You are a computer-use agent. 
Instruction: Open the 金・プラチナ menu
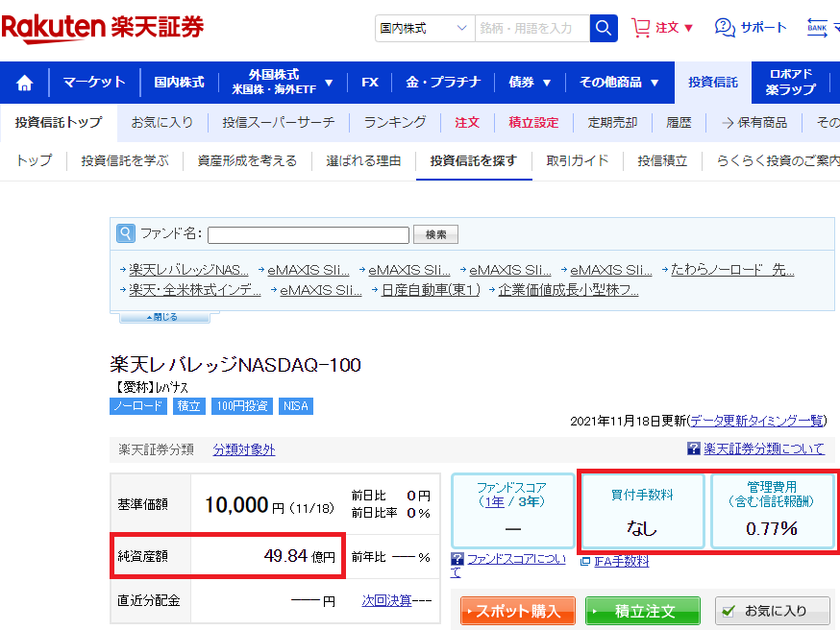coord(443,83)
